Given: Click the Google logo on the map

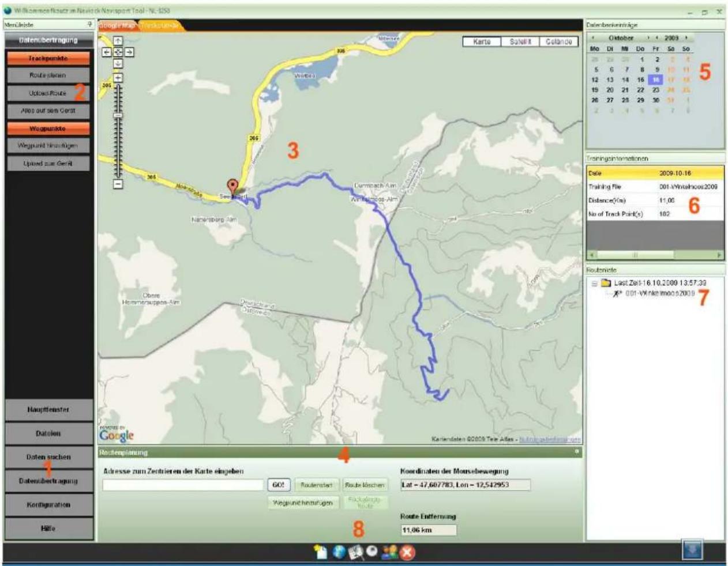Looking at the screenshot, I should click(x=116, y=436).
